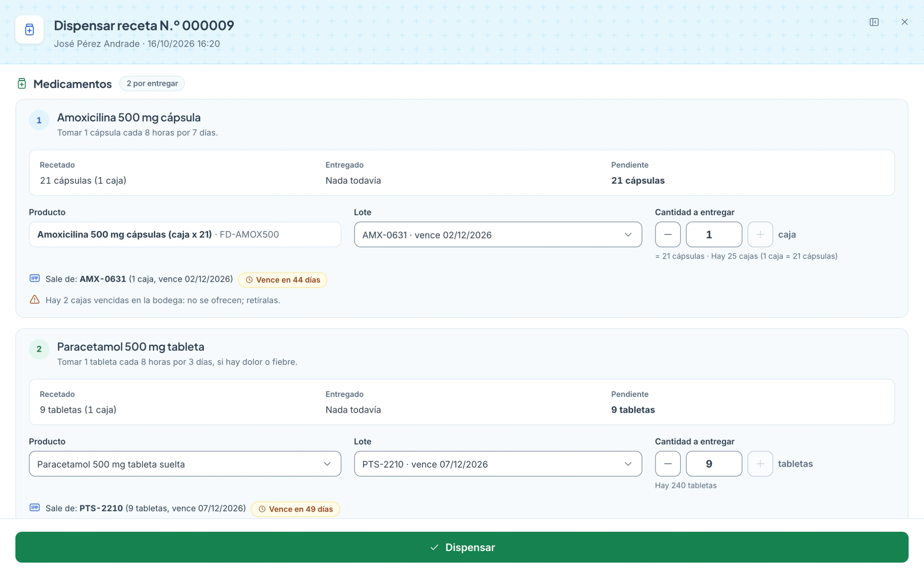Click the Amoxicilina product field FD-AMOX500

click(185, 235)
